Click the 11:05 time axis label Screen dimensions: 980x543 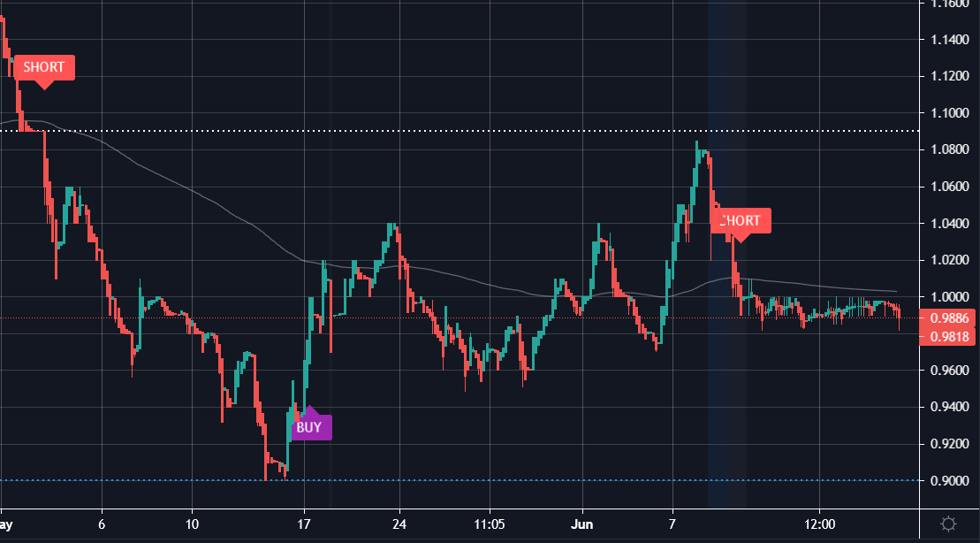pyautogui.click(x=490, y=523)
